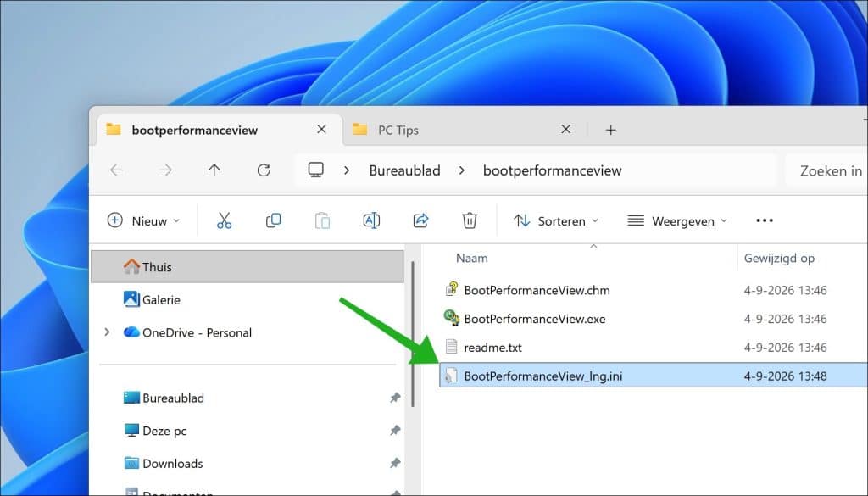Image resolution: width=868 pixels, height=496 pixels.
Task: Go forward with the right arrow
Action: coord(165,170)
